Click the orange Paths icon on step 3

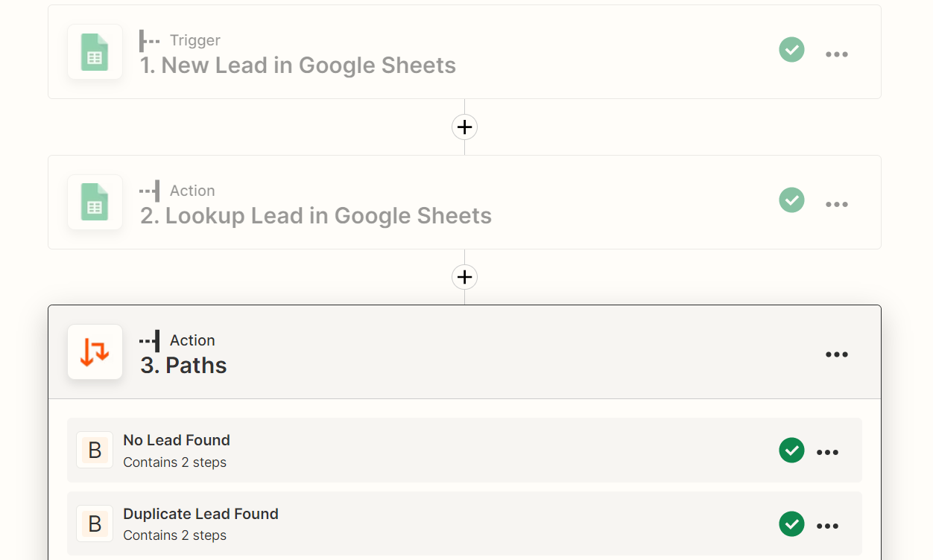(95, 351)
